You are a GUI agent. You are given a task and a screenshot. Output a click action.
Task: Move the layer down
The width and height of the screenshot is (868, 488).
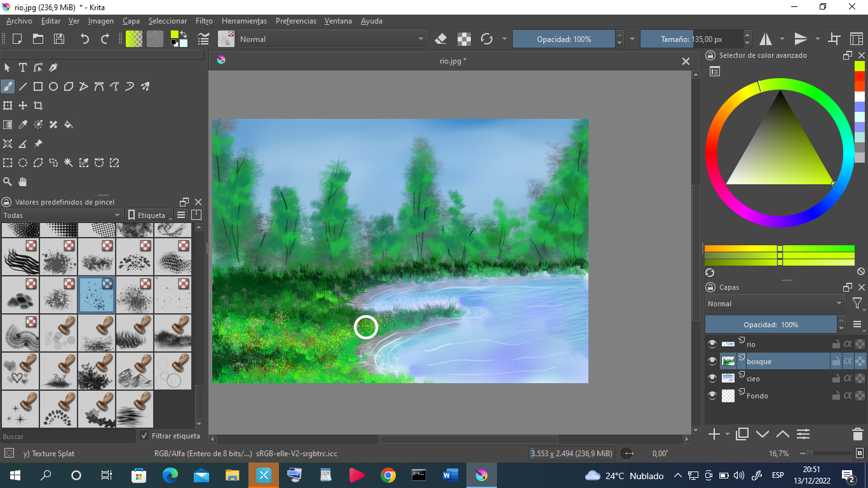pos(763,435)
